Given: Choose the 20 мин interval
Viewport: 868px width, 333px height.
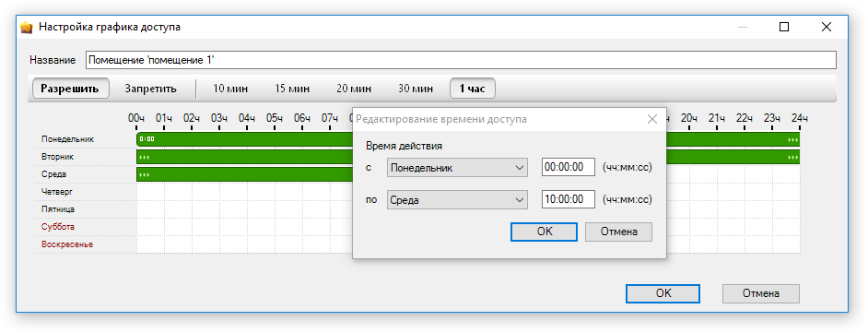Looking at the screenshot, I should click(354, 89).
